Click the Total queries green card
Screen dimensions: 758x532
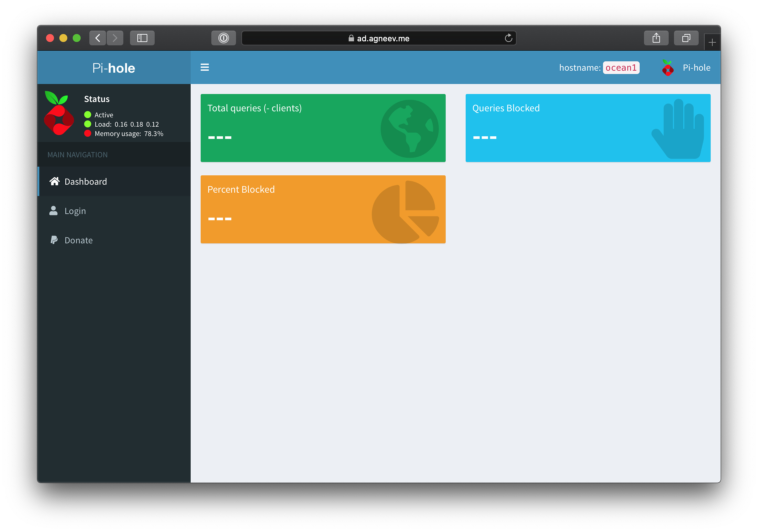[x=323, y=128]
